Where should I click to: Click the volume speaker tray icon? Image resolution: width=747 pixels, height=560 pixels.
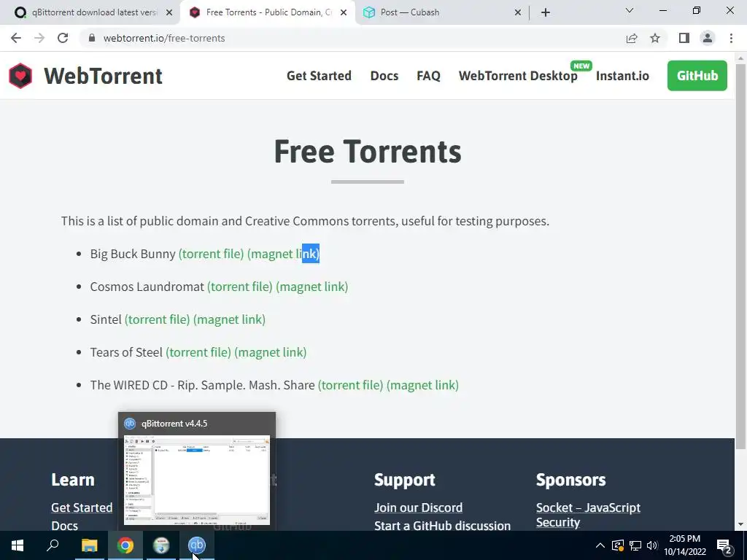point(652,545)
